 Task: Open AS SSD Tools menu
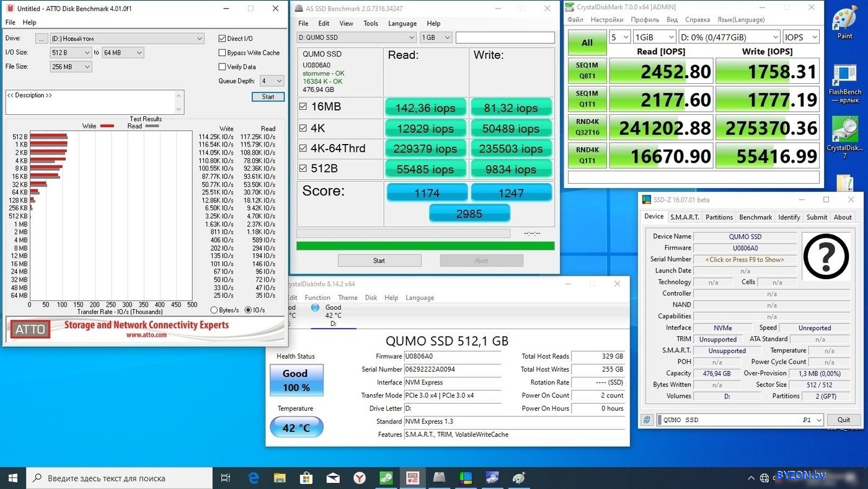click(x=371, y=24)
